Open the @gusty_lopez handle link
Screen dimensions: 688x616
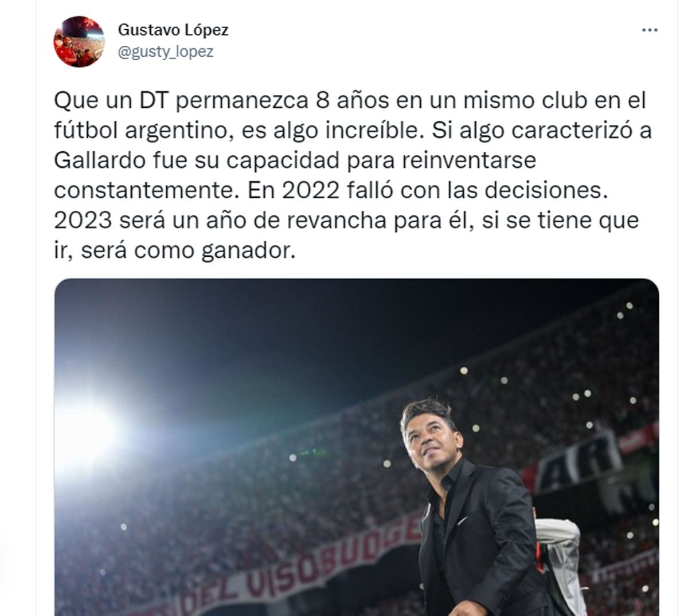click(x=165, y=52)
